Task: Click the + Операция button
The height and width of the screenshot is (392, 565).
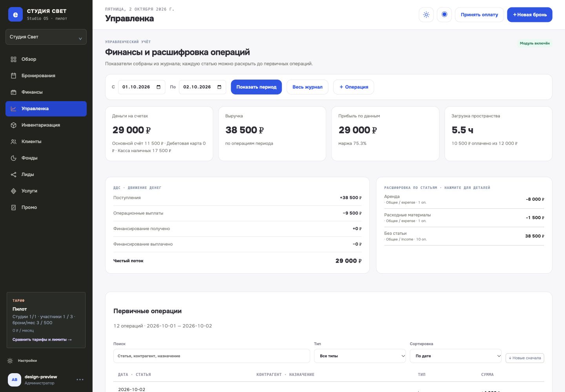Action: 354,87
